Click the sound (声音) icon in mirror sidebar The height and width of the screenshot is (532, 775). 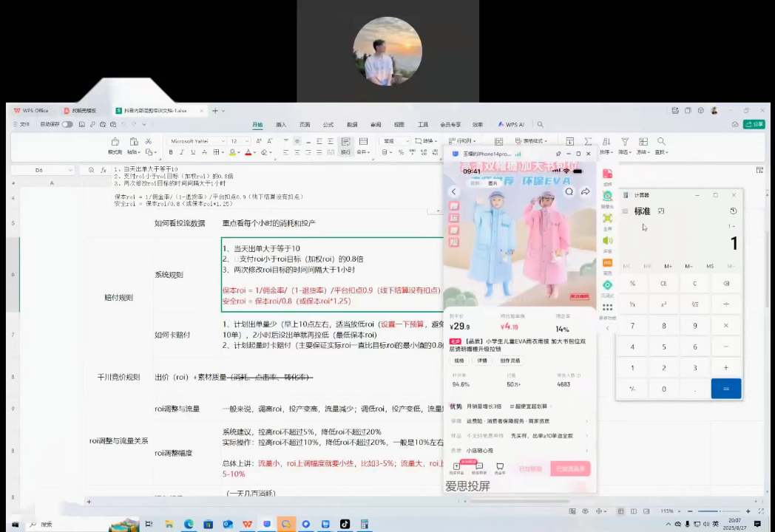[607, 240]
